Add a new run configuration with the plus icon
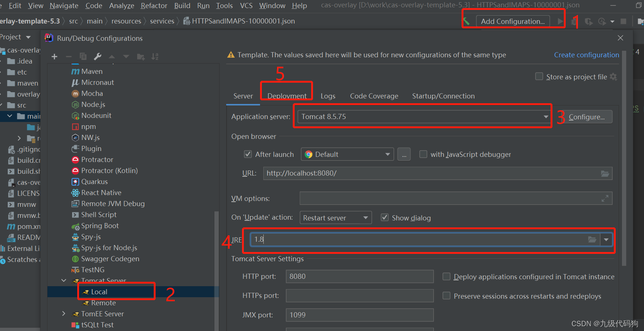The width and height of the screenshot is (644, 331). pyautogui.click(x=54, y=57)
